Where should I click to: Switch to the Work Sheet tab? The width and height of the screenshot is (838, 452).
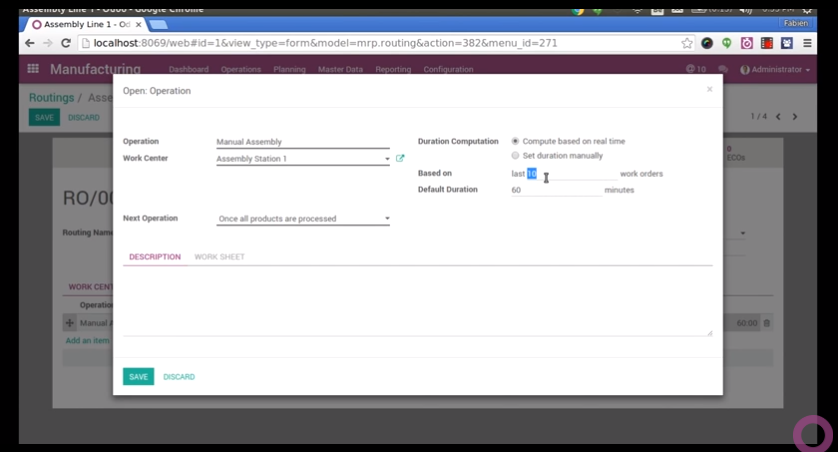(219, 257)
